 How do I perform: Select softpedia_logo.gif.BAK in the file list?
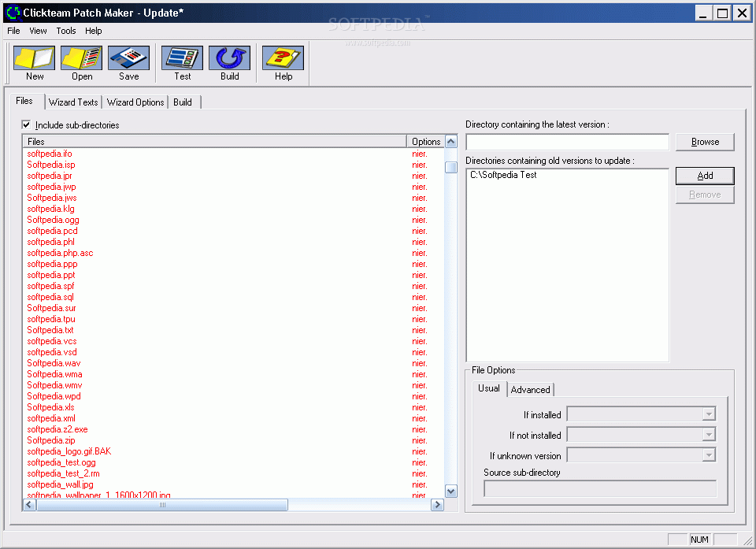click(x=69, y=451)
